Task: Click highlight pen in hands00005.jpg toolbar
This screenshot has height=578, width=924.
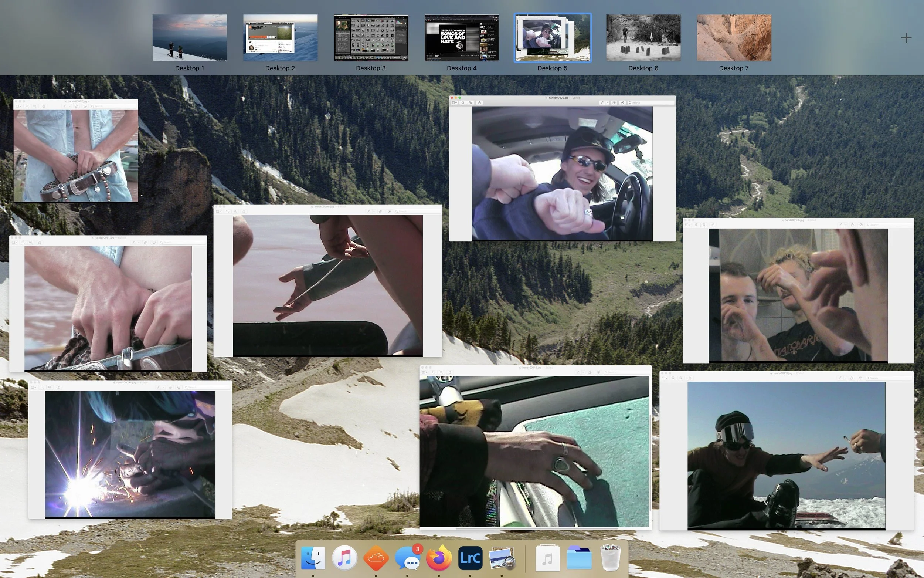Action: pyautogui.click(x=602, y=102)
